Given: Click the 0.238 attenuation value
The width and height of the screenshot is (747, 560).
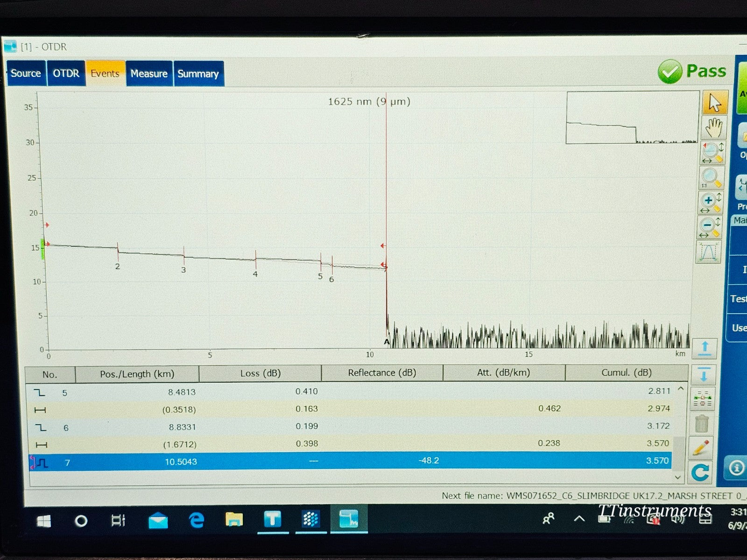Looking at the screenshot, I should pos(549,443).
